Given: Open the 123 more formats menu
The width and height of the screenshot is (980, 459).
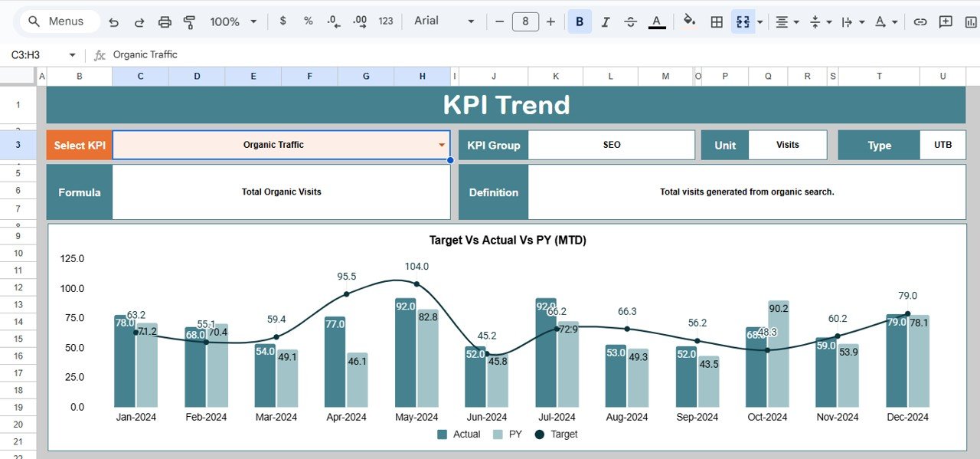Looking at the screenshot, I should pyautogui.click(x=386, y=21).
